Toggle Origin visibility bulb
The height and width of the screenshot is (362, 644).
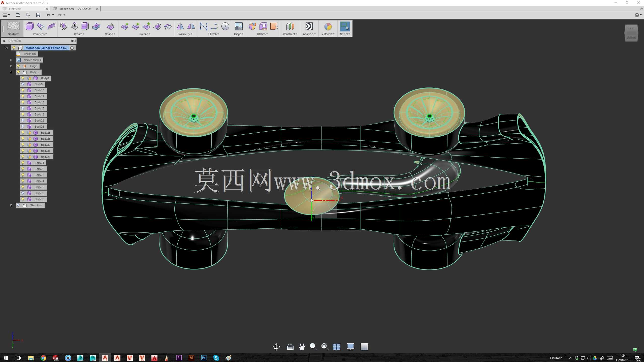click(18, 66)
